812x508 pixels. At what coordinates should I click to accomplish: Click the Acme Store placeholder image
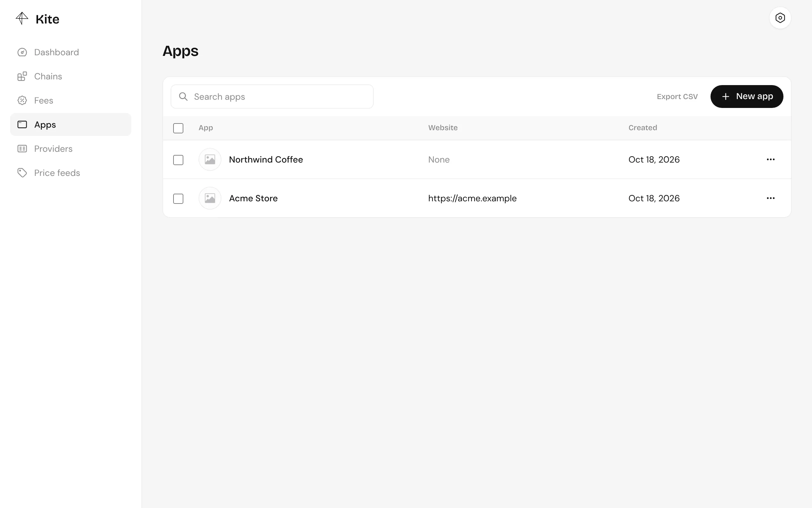point(210,198)
